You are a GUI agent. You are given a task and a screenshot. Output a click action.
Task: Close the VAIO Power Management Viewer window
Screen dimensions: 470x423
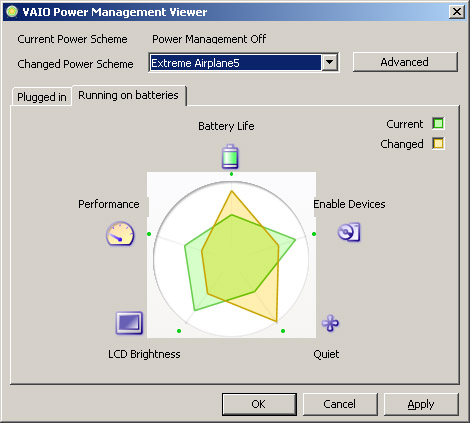click(x=457, y=12)
